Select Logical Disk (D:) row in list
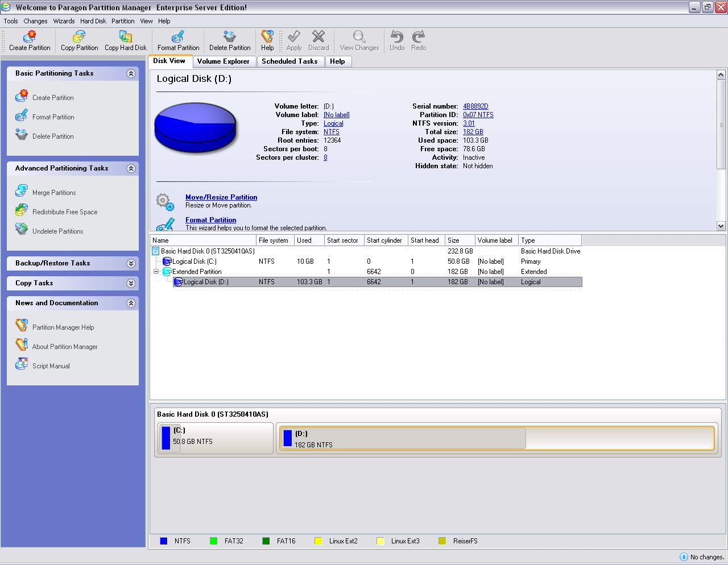 pos(377,282)
